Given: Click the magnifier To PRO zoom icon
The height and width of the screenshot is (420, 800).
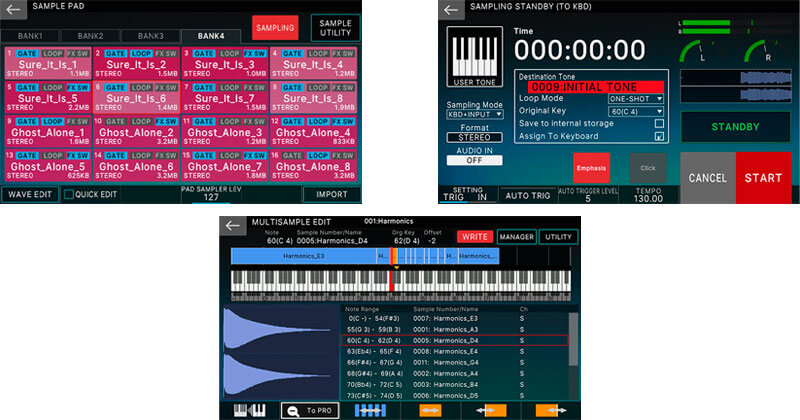Looking at the screenshot, I should click(298, 409).
